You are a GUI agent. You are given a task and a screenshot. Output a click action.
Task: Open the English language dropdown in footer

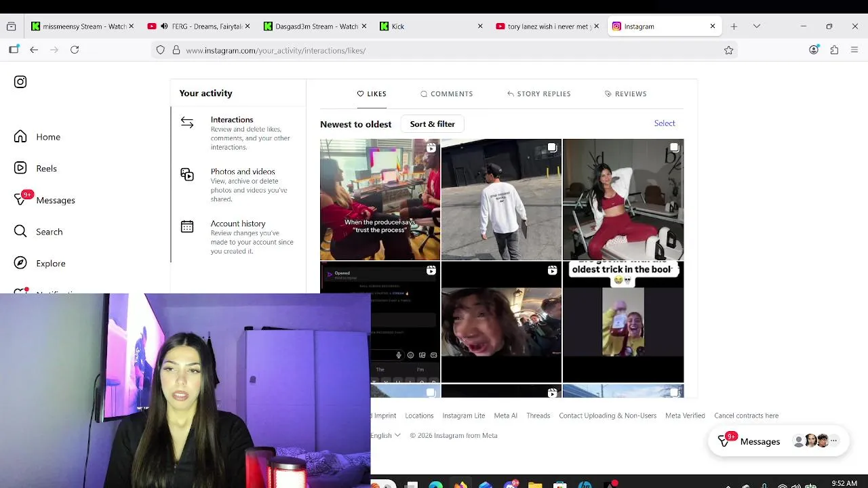[x=385, y=435]
